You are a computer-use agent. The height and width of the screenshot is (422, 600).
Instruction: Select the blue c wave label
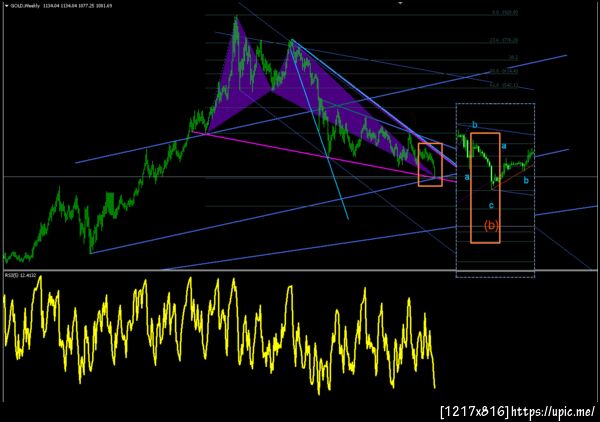(x=491, y=205)
